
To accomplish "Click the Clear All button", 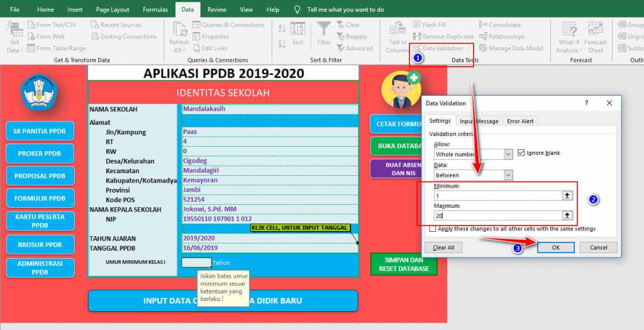I will 443,247.
